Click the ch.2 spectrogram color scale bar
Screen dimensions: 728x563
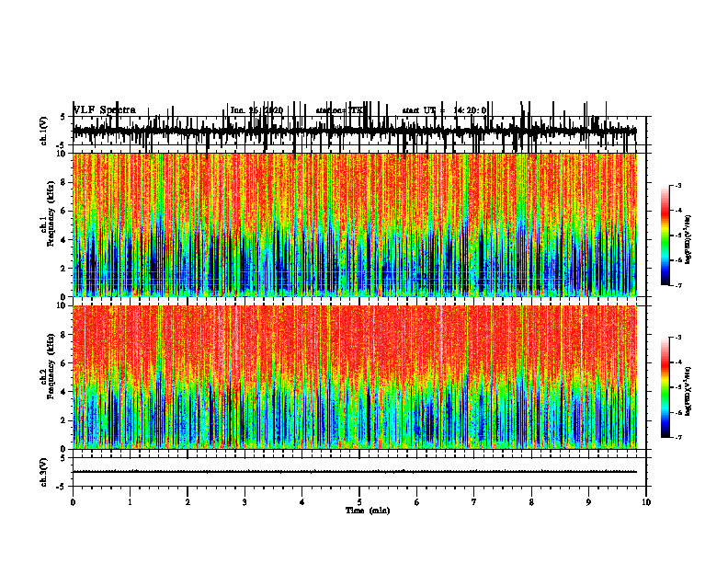[x=665, y=387]
